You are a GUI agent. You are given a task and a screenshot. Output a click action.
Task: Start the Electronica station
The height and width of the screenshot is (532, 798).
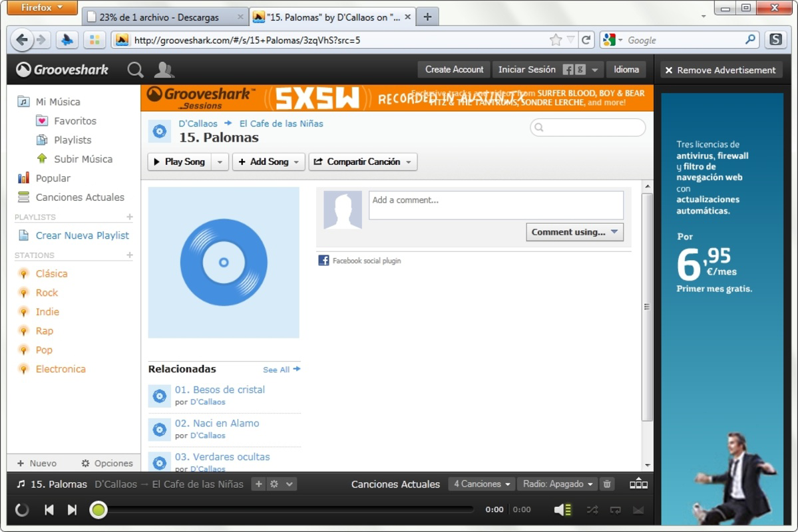coord(52,368)
